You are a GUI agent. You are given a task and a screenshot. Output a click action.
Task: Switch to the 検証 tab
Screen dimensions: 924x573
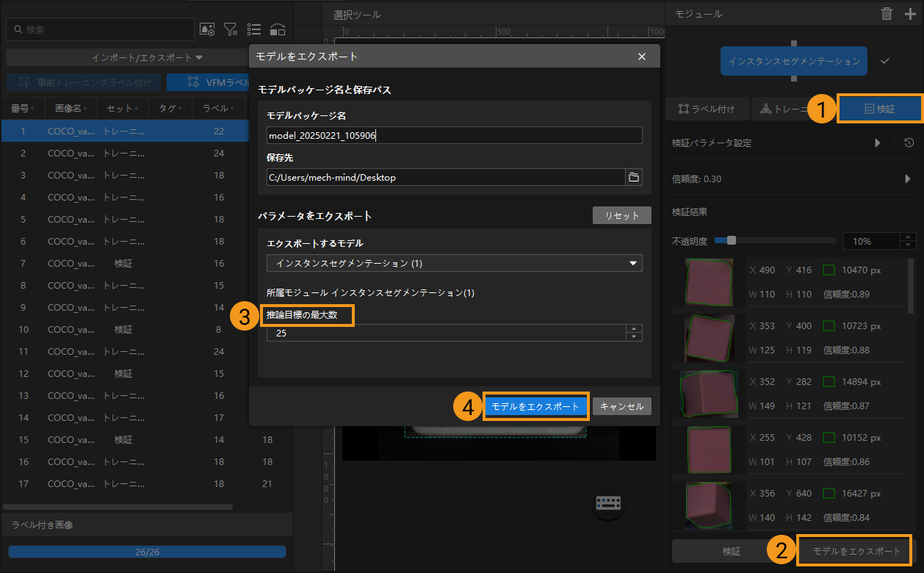tap(879, 109)
